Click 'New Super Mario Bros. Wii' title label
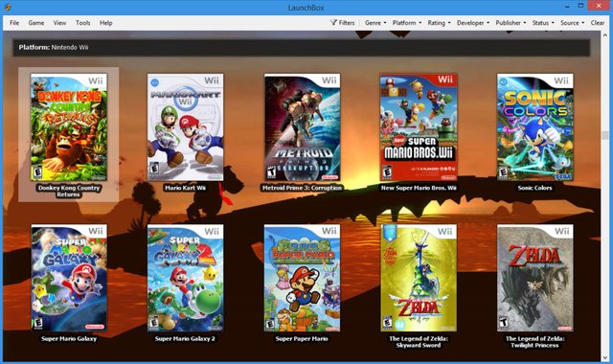613x364 pixels. pos(419,188)
